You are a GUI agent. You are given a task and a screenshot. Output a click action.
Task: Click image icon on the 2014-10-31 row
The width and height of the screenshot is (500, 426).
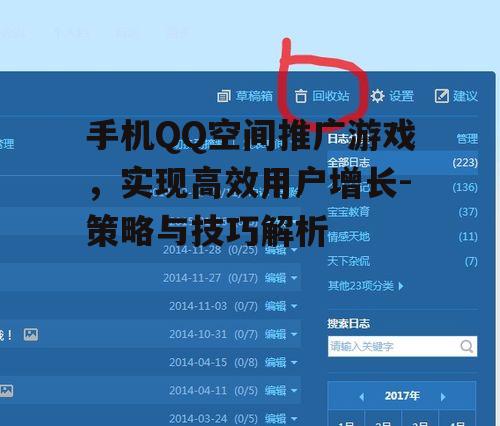pos(31,334)
